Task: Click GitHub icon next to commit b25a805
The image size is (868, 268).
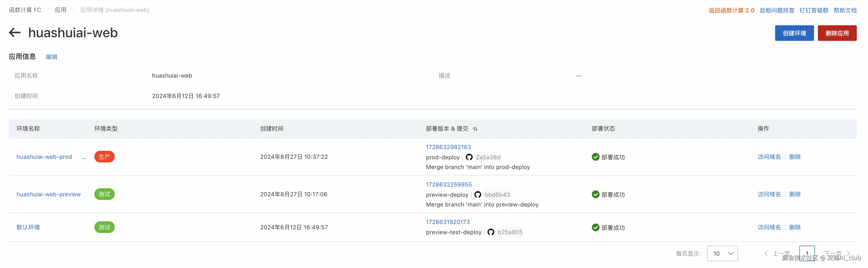Action: 491,232
